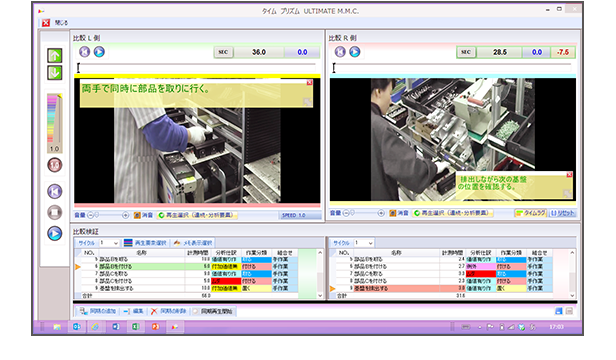
Task: Click the R side video seek bar
Action: [x=452, y=68]
